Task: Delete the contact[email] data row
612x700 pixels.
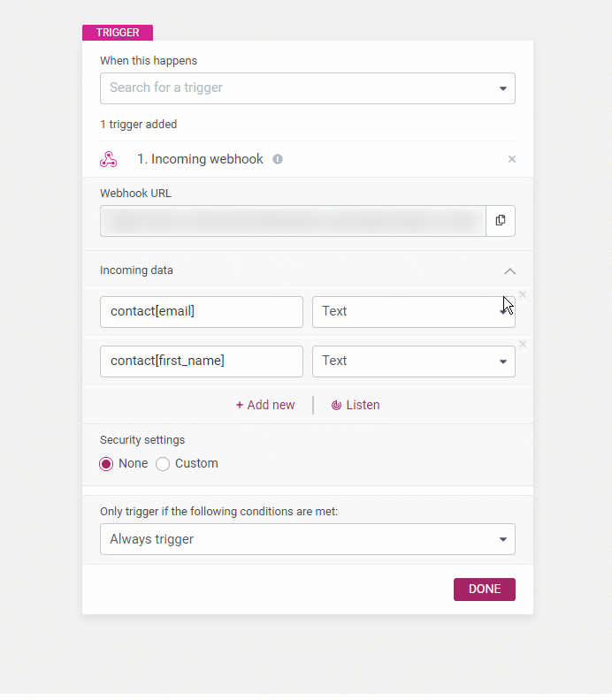Action: click(x=522, y=294)
